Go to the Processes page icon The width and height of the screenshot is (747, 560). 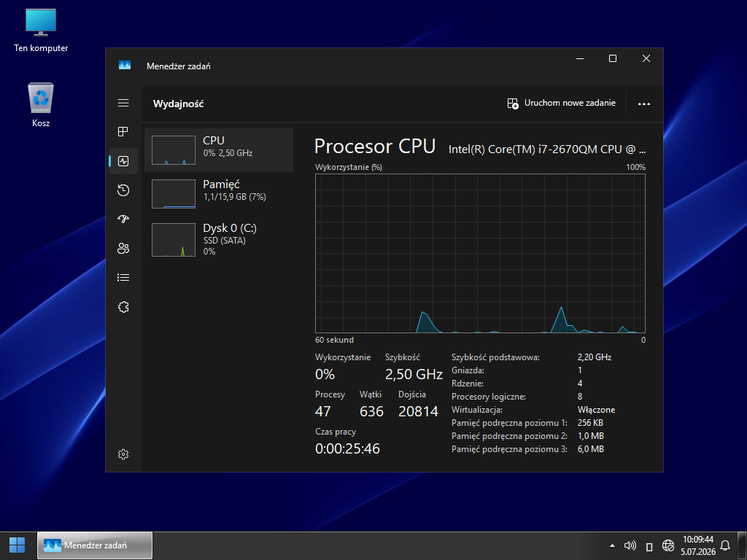[x=123, y=131]
